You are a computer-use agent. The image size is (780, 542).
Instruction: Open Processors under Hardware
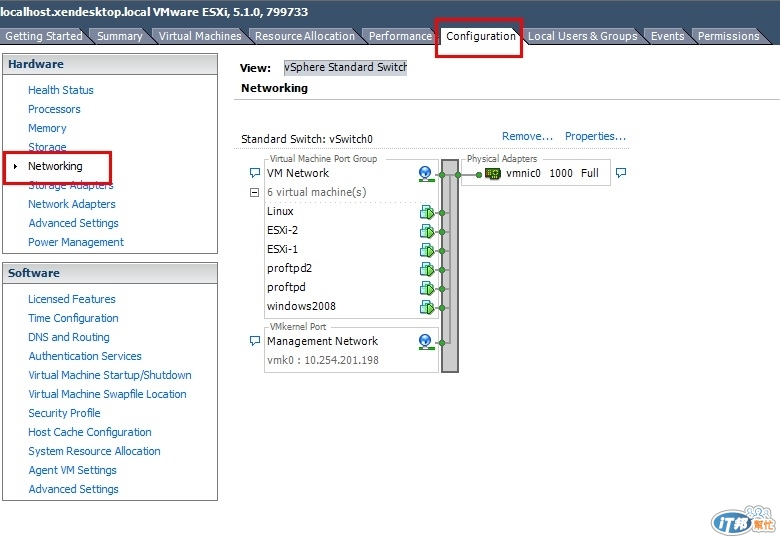[x=54, y=109]
